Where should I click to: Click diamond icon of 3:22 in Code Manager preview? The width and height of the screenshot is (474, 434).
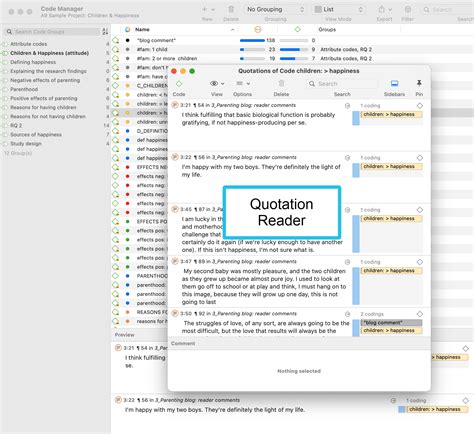466,400
